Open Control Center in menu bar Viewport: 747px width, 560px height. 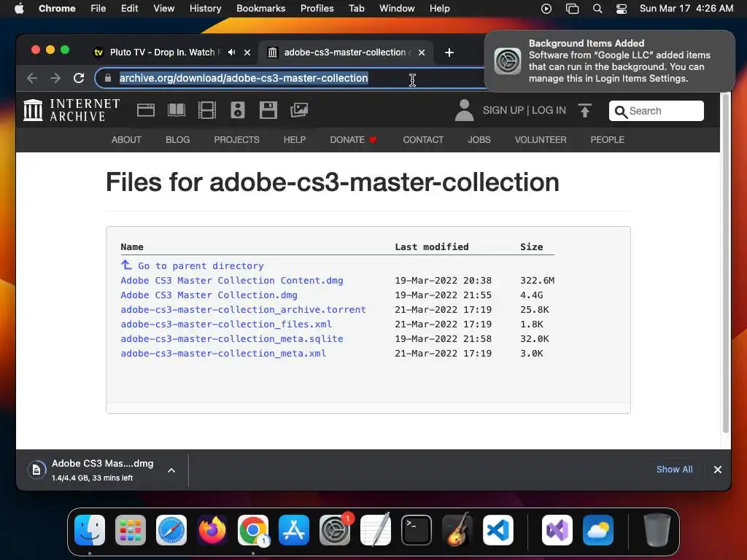[622, 9]
